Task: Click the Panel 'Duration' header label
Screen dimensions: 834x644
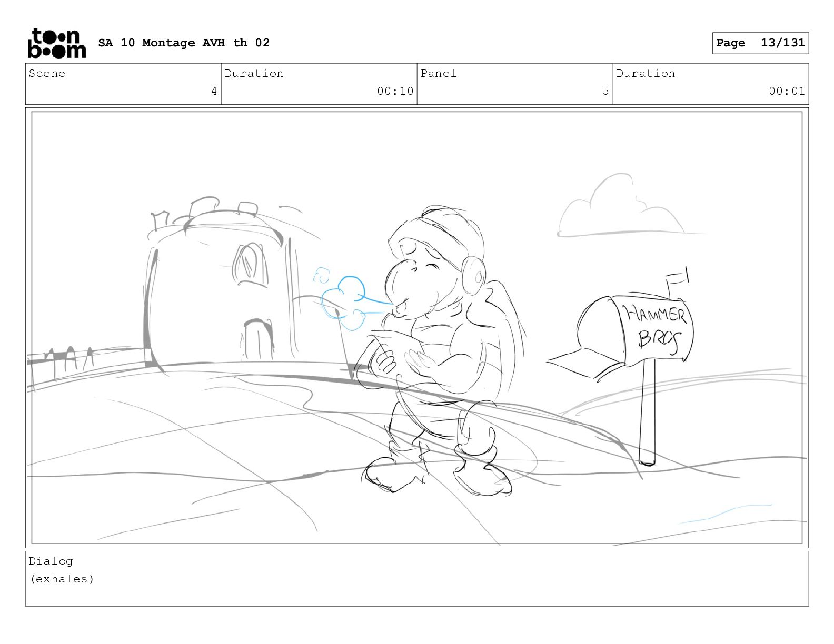Action: [646, 74]
